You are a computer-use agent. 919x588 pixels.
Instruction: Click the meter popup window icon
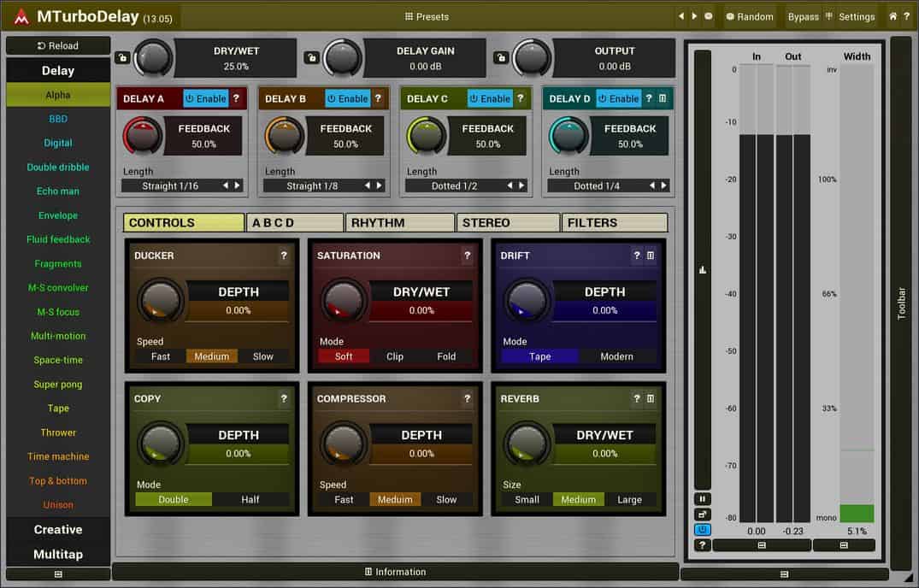coord(702,514)
